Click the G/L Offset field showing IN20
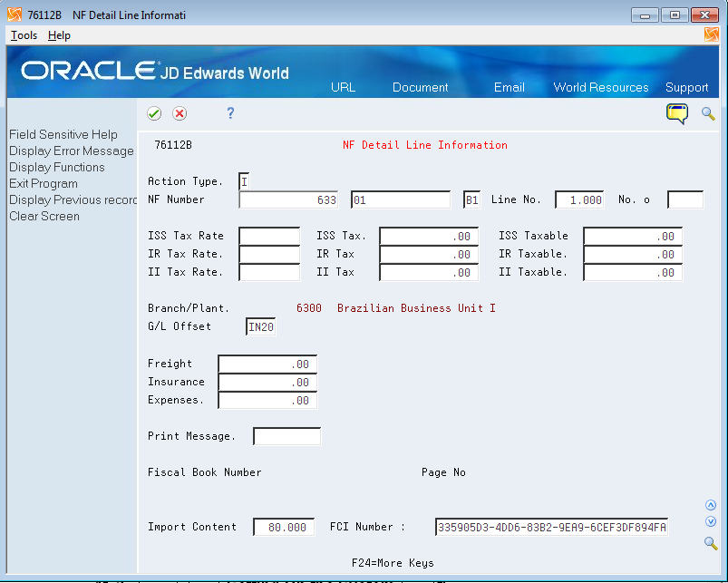Viewport: 728px width, 583px height. [261, 326]
